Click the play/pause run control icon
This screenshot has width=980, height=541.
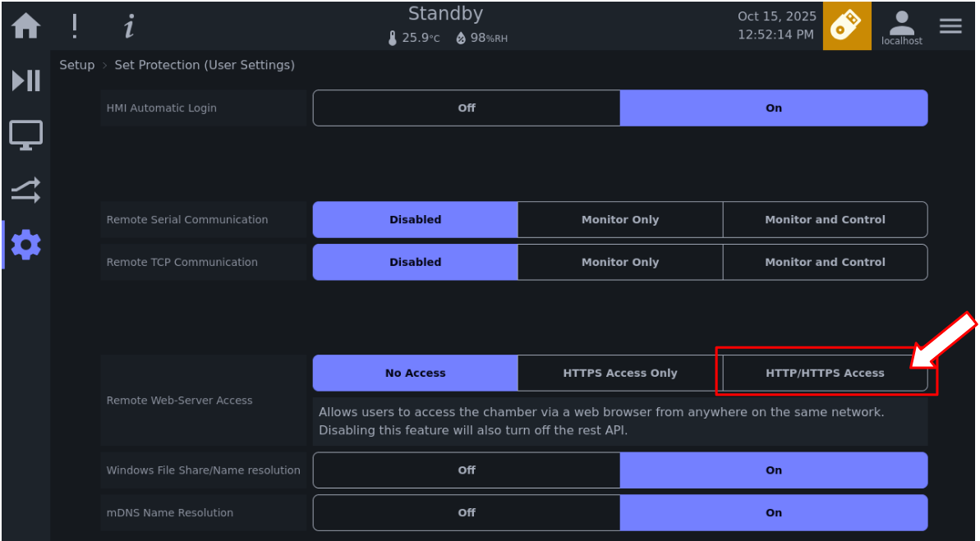tap(25, 80)
